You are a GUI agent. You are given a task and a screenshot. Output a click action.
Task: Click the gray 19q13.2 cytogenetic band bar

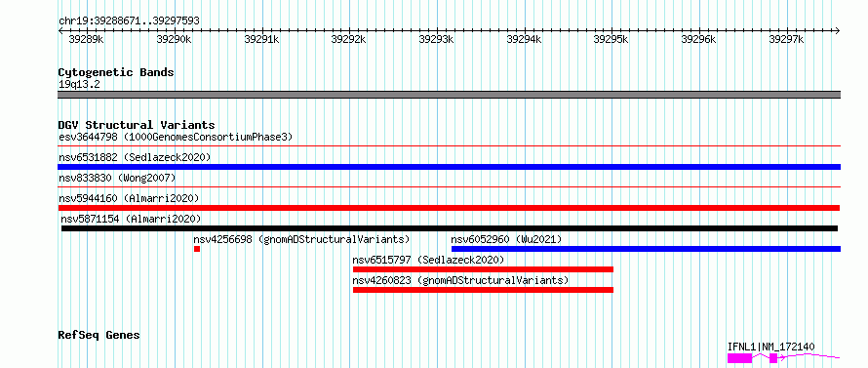coord(449,95)
